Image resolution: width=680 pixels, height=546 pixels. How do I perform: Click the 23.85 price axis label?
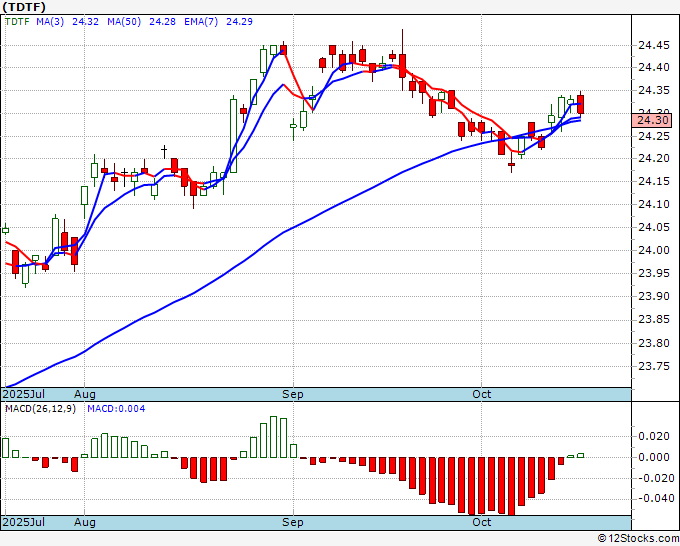(x=654, y=320)
